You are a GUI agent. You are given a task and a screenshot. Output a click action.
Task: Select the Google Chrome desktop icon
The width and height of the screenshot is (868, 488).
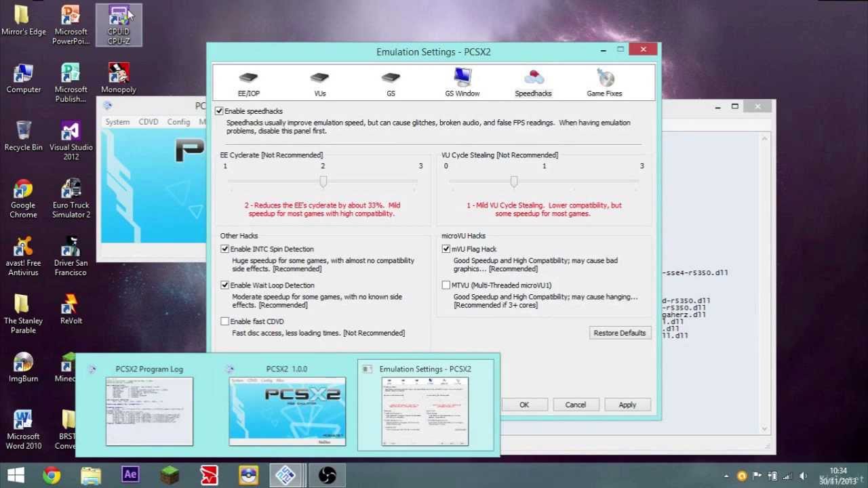click(x=24, y=199)
